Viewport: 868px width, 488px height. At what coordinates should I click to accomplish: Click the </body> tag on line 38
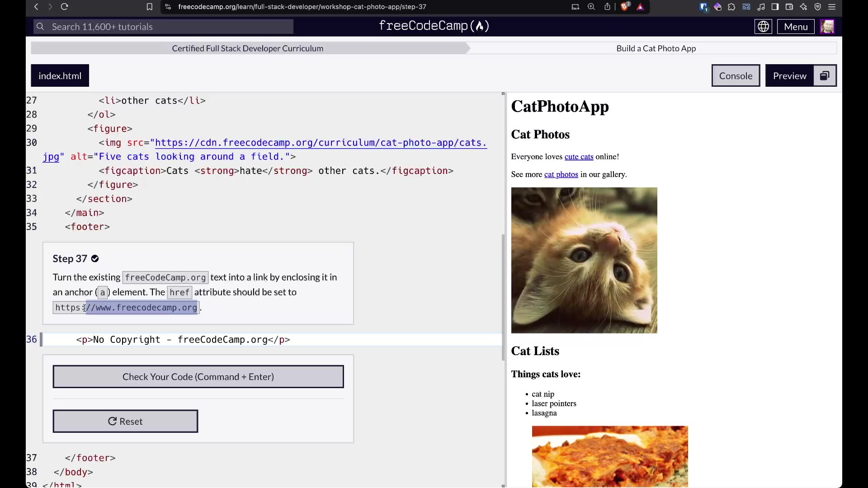click(73, 472)
